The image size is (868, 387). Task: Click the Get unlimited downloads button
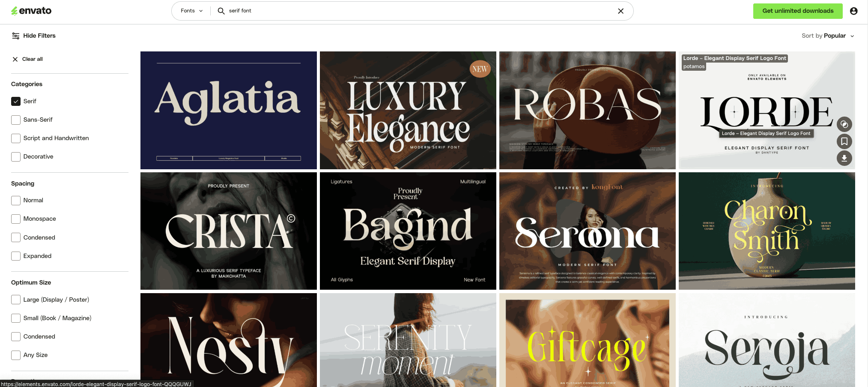click(797, 11)
